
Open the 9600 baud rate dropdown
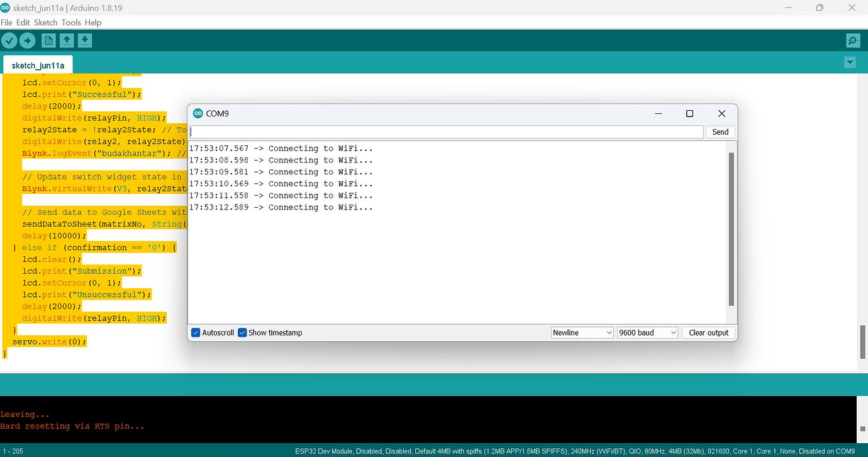coord(647,332)
